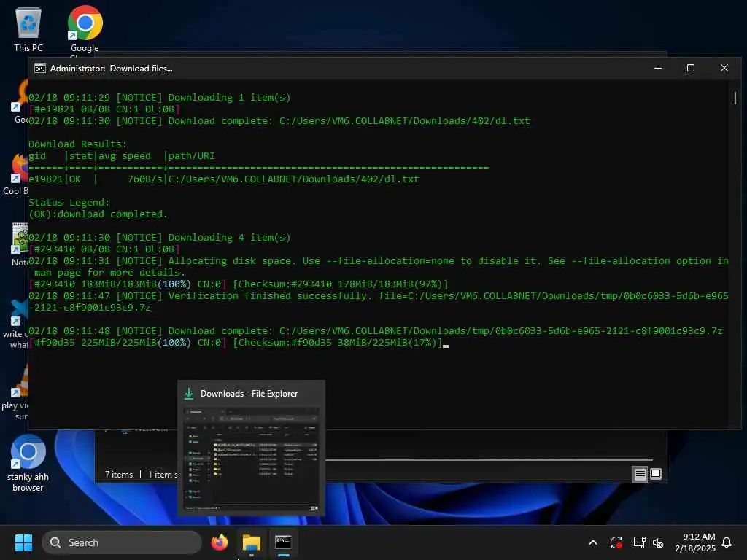The width and height of the screenshot is (747, 560).
Task: Select the command prompt taskbar icon
Action: 283,542
